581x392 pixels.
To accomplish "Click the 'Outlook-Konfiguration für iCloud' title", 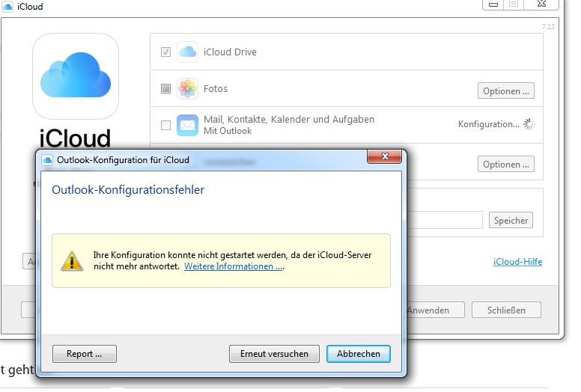I will pos(123,160).
